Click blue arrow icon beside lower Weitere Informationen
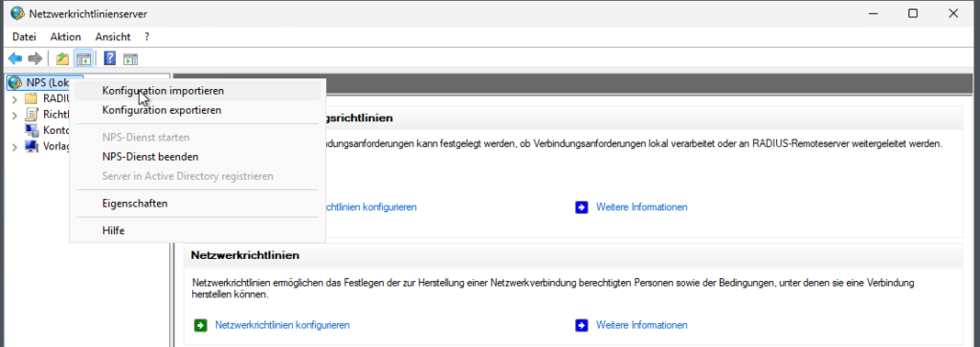The height and width of the screenshot is (347, 980). coord(582,325)
